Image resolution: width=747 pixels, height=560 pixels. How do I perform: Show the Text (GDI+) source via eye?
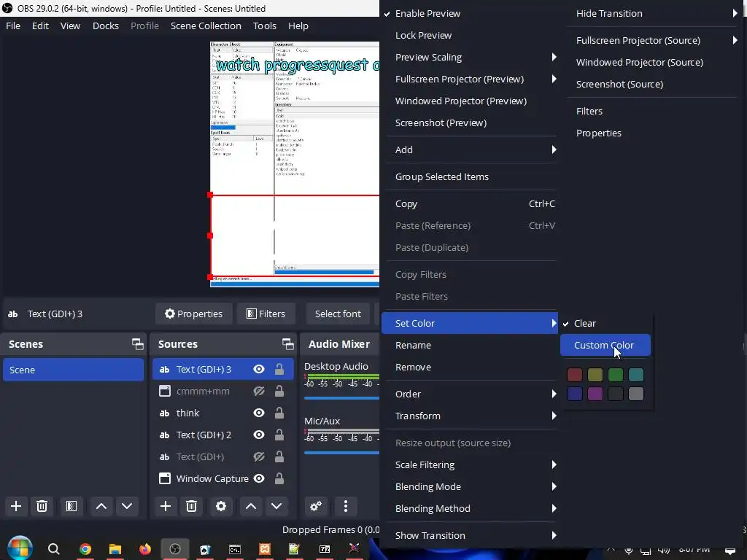[259, 457]
